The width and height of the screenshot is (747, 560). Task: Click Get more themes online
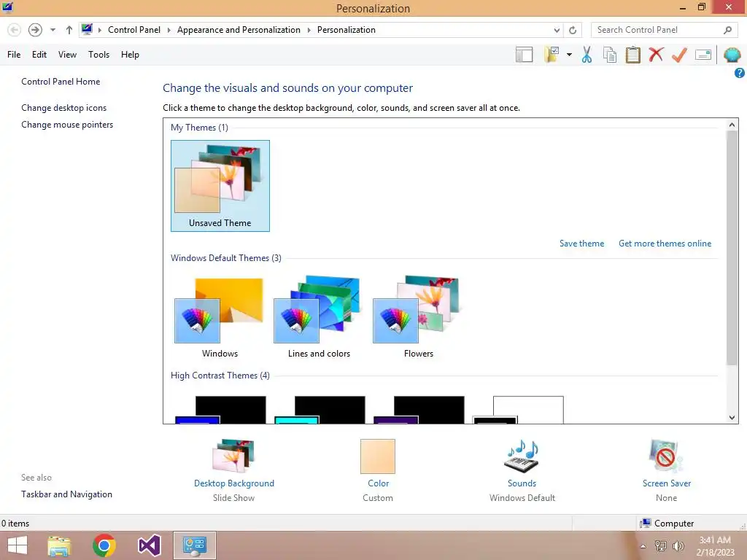tap(665, 244)
